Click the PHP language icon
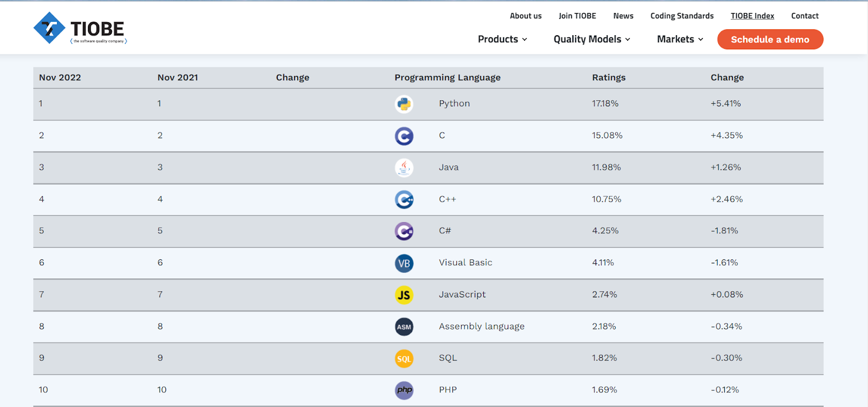The image size is (868, 407). (x=404, y=390)
